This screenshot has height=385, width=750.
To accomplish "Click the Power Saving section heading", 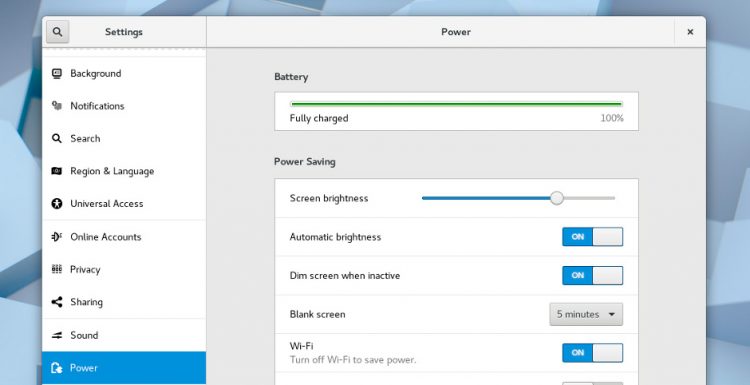I will [x=305, y=162].
